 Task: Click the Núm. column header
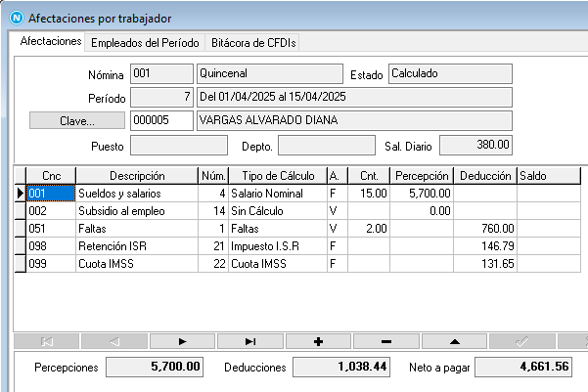coord(213,176)
